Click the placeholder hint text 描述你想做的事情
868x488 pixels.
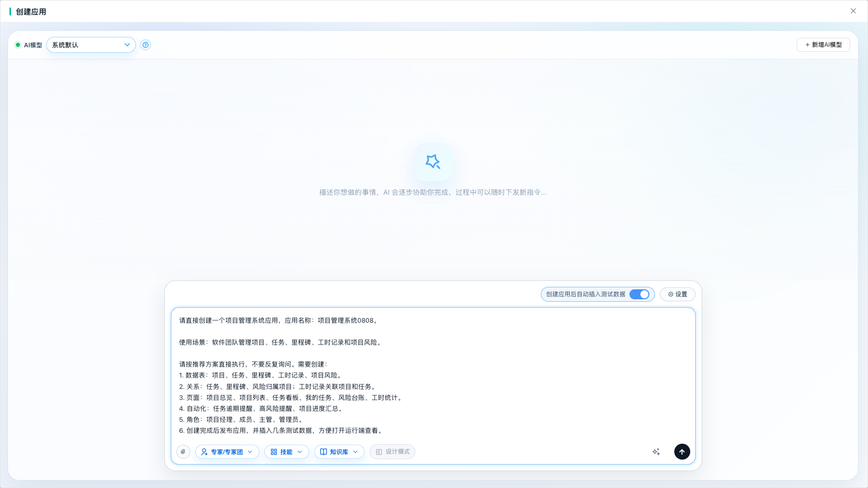(433, 192)
